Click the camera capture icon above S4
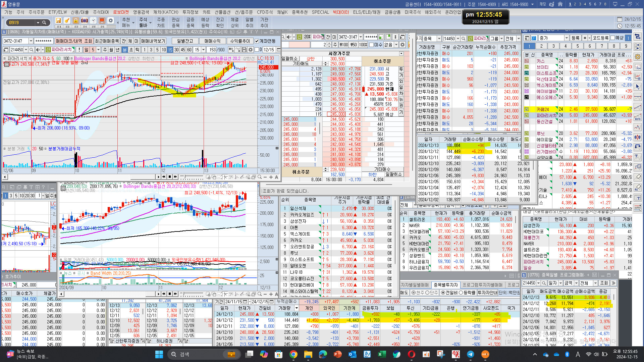Viewport: 644px width, 362px height. (x=85, y=21)
